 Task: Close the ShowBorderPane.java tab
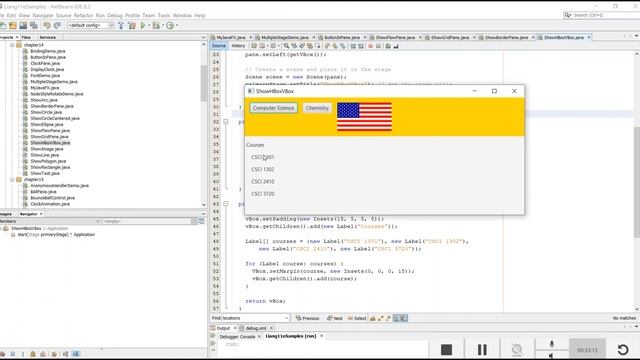pos(533,37)
